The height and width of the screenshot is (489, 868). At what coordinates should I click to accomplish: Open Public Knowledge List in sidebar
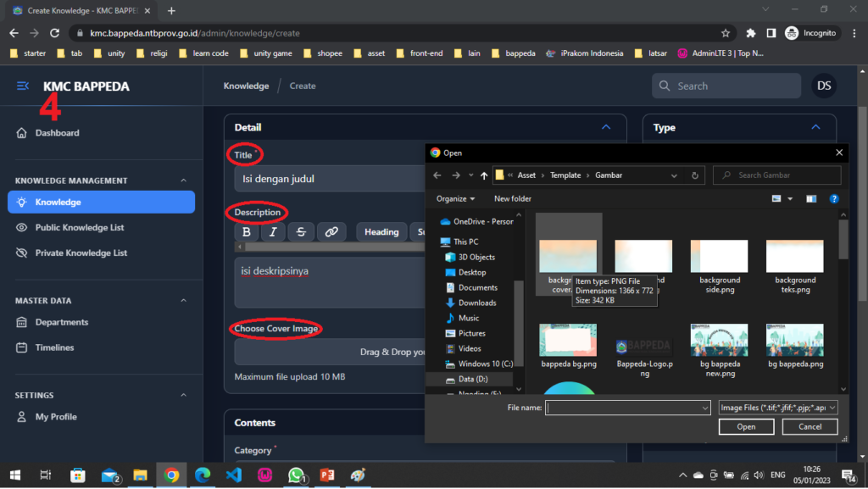80,227
